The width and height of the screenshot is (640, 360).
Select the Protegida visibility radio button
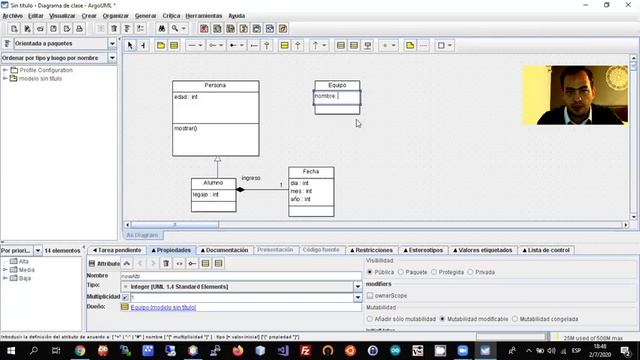434,272
